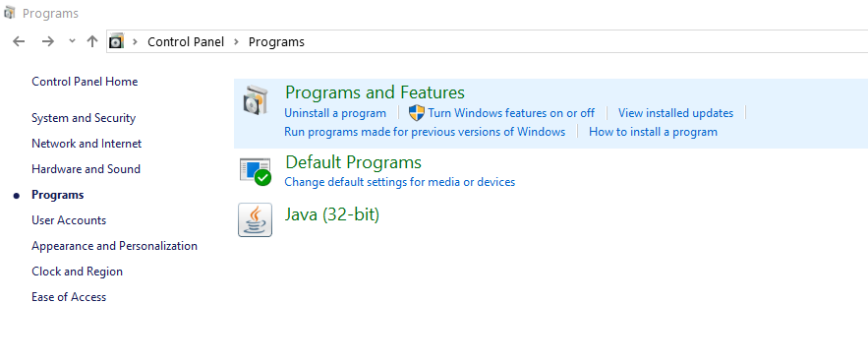Open User Accounts category
The image size is (868, 364).
pyautogui.click(x=69, y=220)
